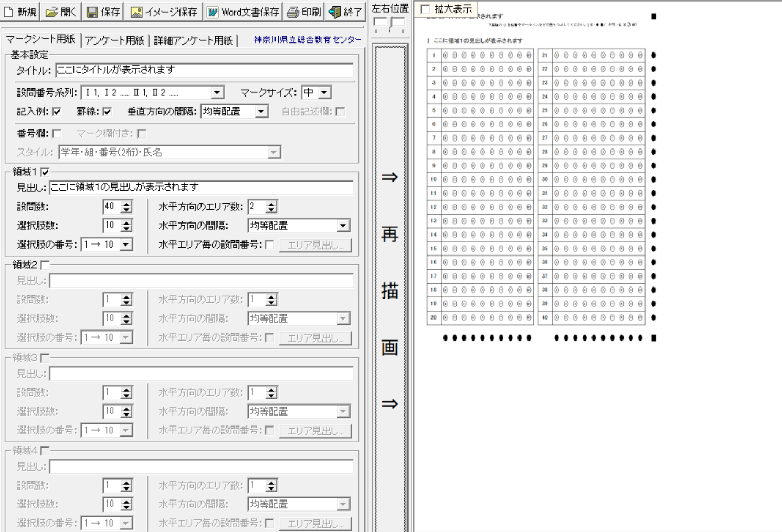The height and width of the screenshot is (532, 782).
Task: Uncheck the 記入例 checkbox
Action: click(x=57, y=111)
